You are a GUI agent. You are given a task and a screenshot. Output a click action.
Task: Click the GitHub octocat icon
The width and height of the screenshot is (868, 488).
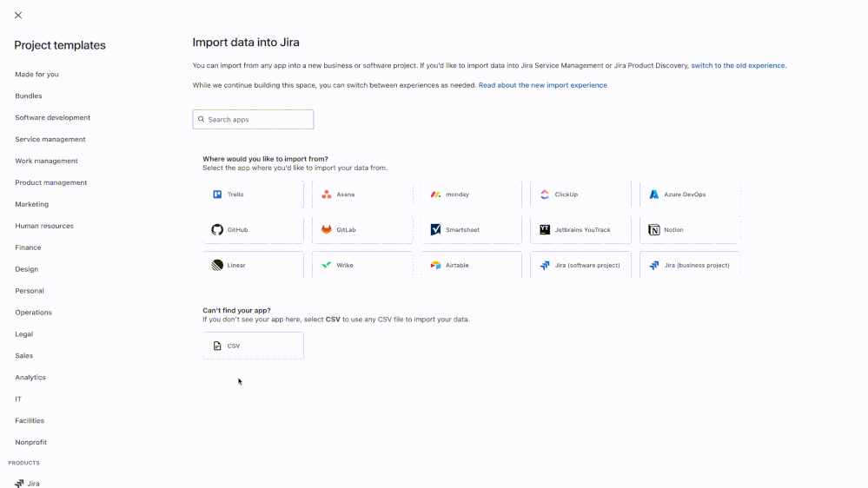[x=217, y=229]
